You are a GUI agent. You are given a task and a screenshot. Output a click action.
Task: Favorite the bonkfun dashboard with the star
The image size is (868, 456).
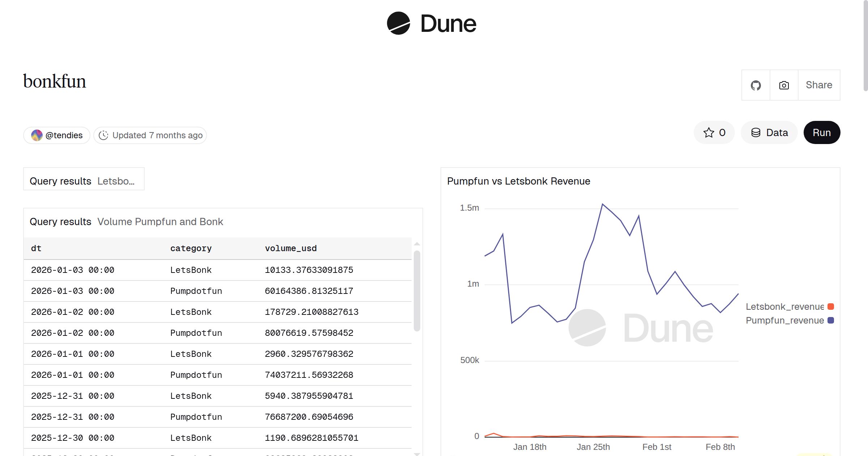(x=709, y=132)
